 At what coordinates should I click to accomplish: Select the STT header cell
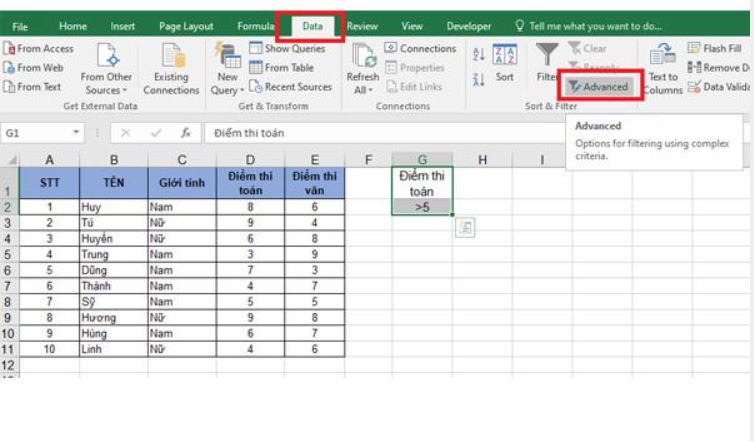(x=49, y=183)
